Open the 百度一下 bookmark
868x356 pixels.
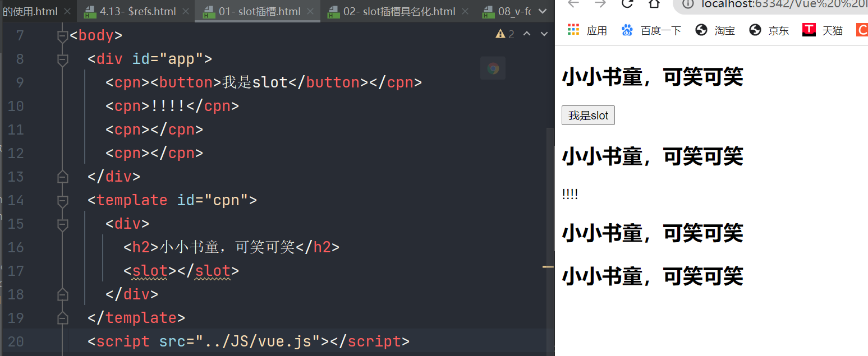click(x=651, y=30)
